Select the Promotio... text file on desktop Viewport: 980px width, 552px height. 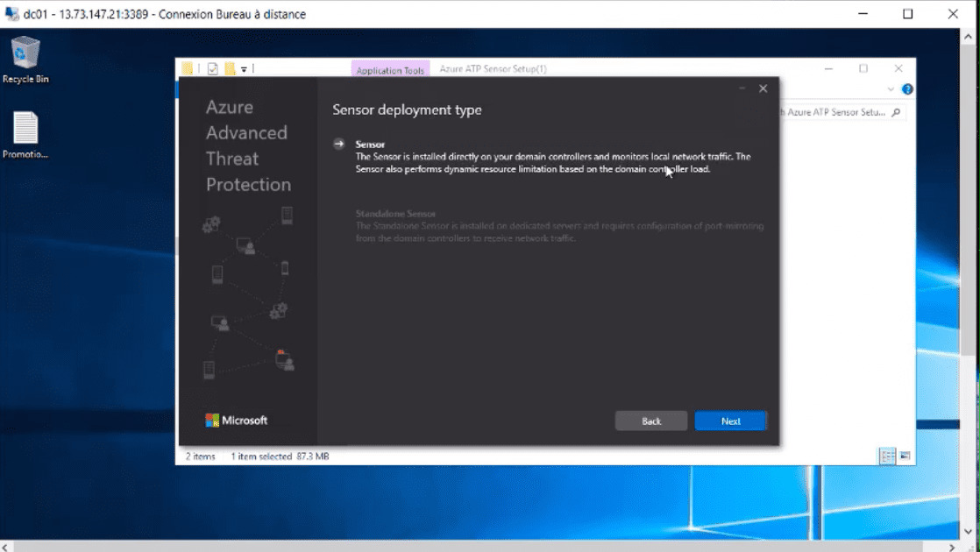25,135
